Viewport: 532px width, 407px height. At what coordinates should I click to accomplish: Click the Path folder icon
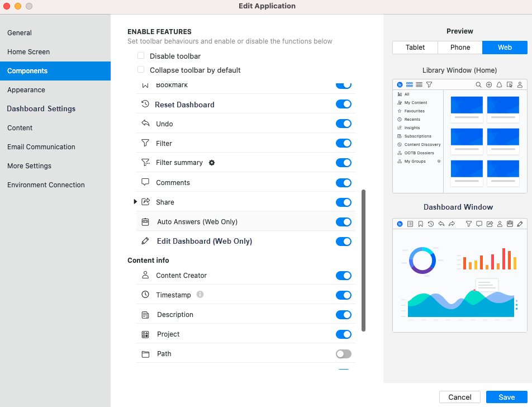pos(145,354)
